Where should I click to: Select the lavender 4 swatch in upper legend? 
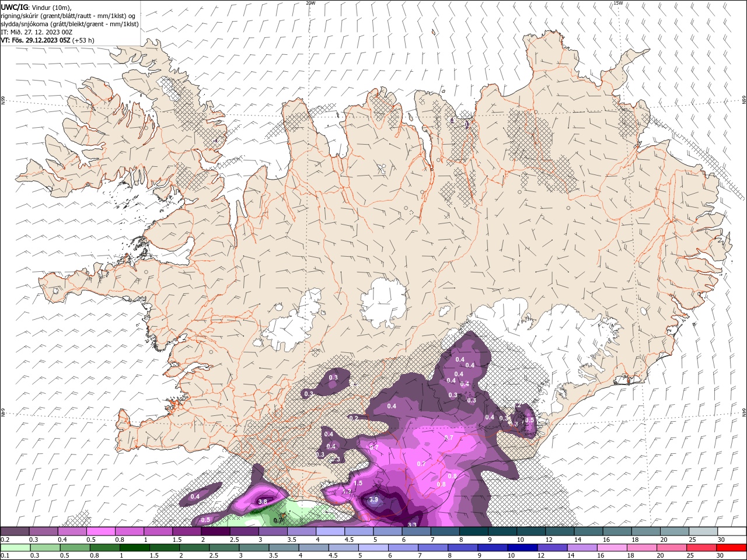pyautogui.click(x=330, y=531)
